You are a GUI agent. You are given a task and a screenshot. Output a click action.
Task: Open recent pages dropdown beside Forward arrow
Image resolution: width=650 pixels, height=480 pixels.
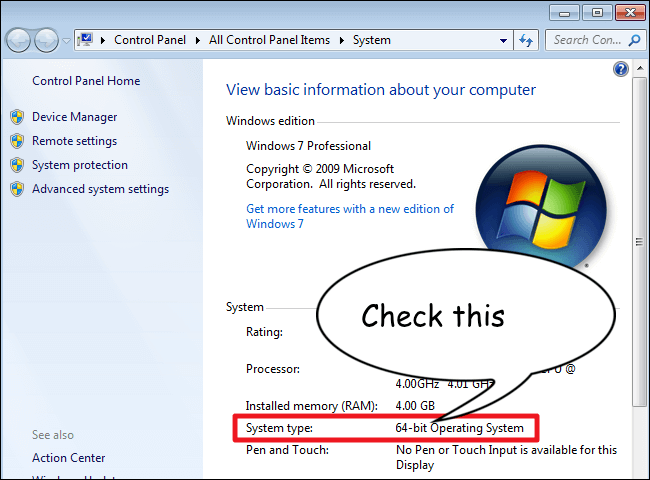point(66,41)
